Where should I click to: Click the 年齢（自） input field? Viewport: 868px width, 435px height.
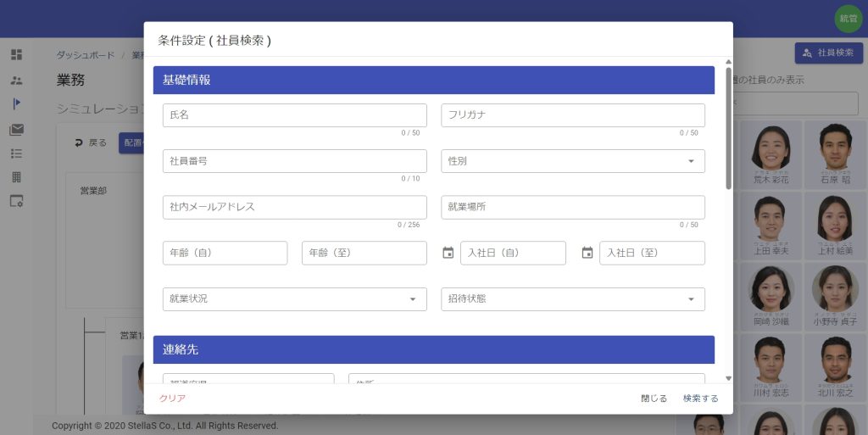click(x=225, y=253)
